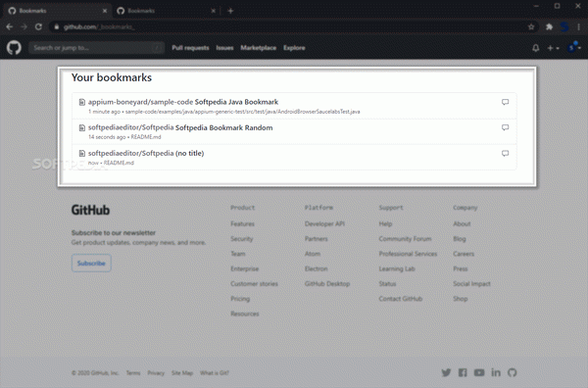
Task: Select the first Bookmarks tab
Action: click(57, 11)
